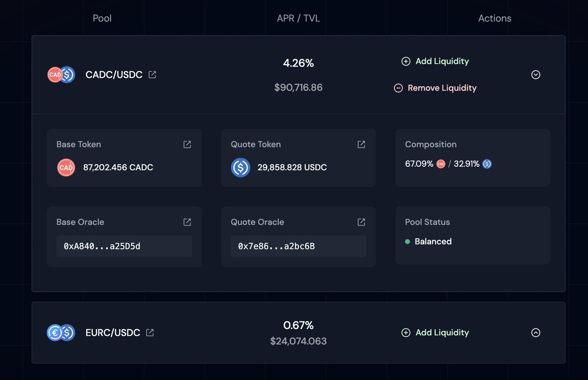
Task: Click the 67.09% composition value
Action: coord(419,164)
